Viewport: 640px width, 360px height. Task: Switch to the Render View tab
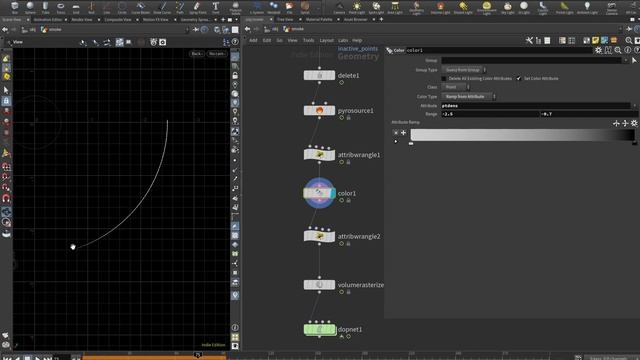tap(82, 20)
